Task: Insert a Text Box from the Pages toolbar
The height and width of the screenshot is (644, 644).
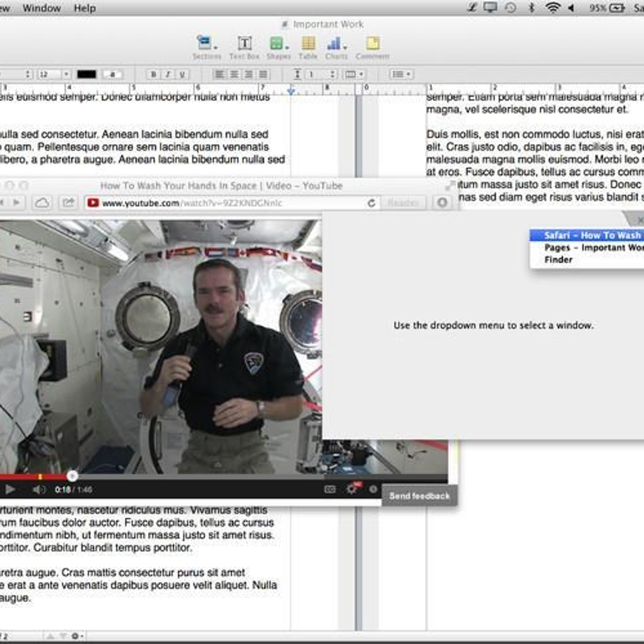Action: [x=244, y=47]
